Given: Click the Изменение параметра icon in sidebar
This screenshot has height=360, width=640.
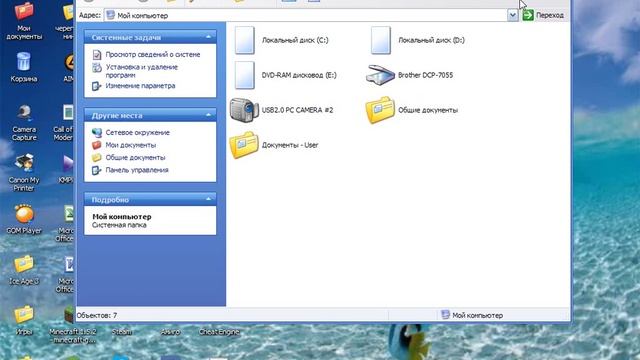Looking at the screenshot, I should pyautogui.click(x=97, y=86).
